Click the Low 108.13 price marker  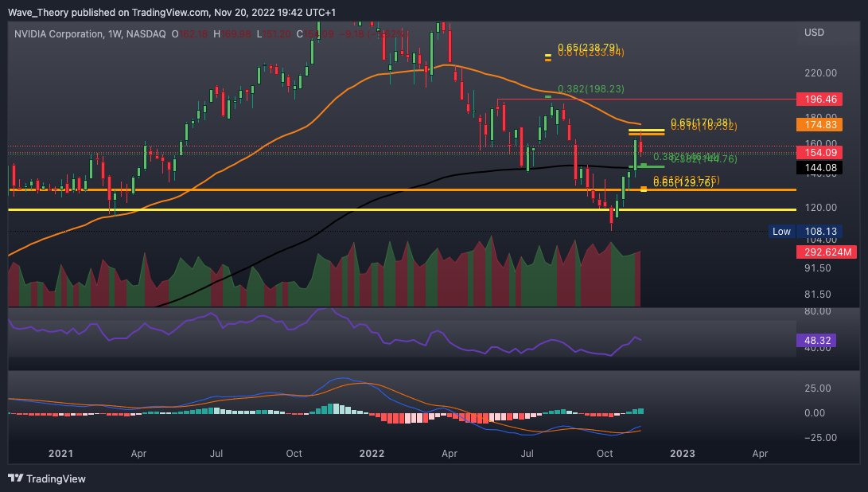pyautogui.click(x=805, y=231)
